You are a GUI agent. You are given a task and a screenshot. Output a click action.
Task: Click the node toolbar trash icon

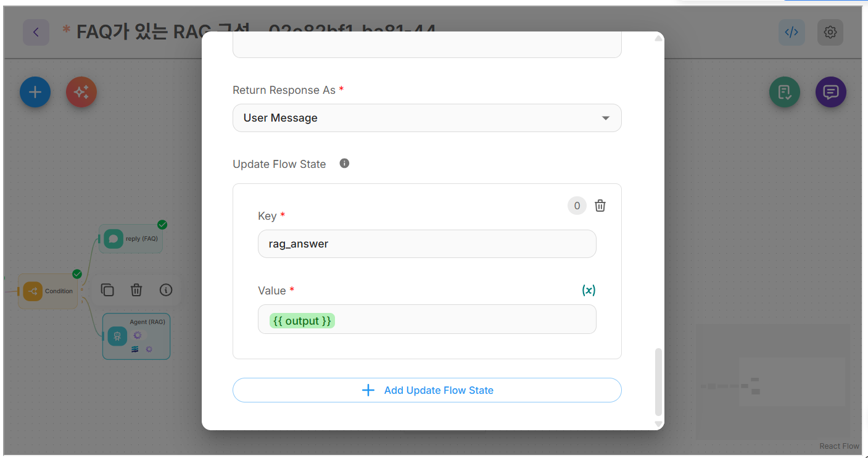pyautogui.click(x=136, y=290)
